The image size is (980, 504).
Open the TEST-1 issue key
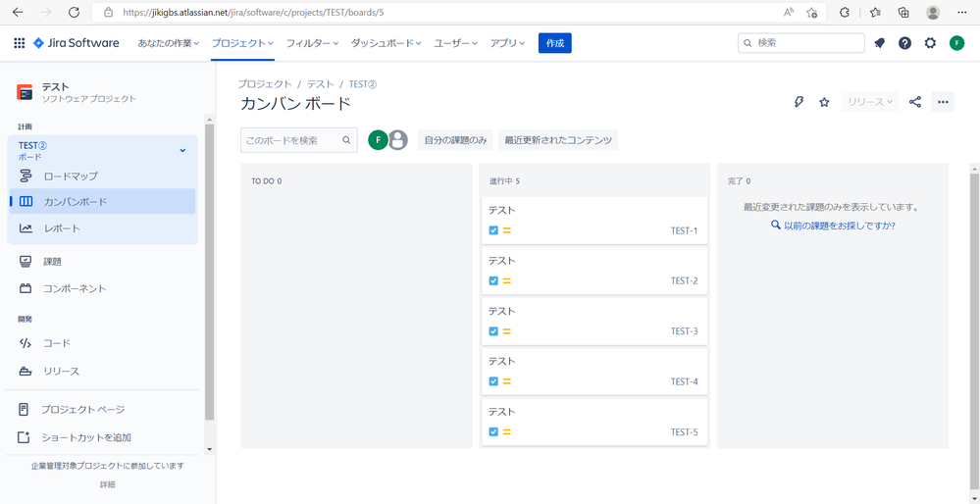point(684,230)
